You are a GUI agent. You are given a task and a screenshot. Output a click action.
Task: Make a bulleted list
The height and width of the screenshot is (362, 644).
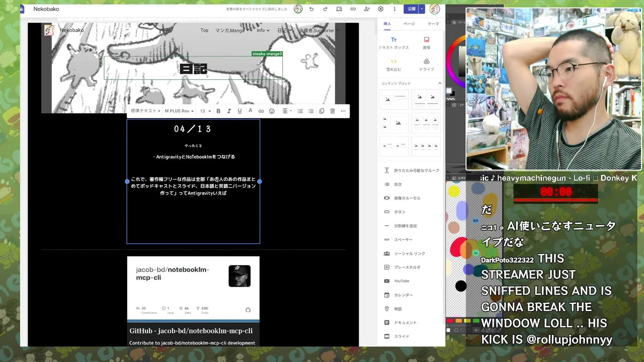[311, 111]
